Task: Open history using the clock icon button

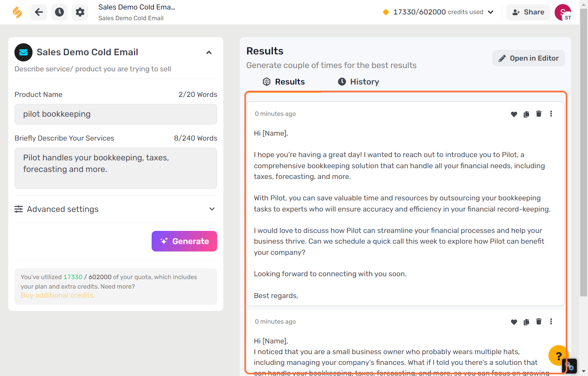Action: coord(59,12)
